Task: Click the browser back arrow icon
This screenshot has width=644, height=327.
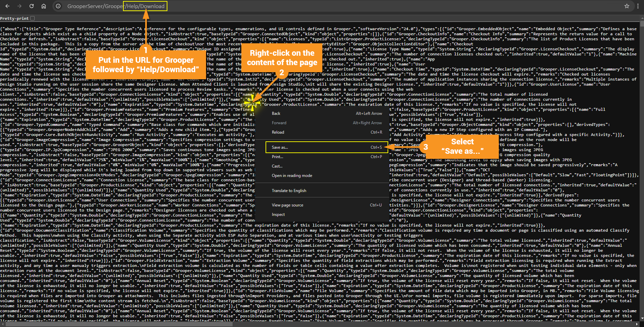Action: tap(7, 6)
